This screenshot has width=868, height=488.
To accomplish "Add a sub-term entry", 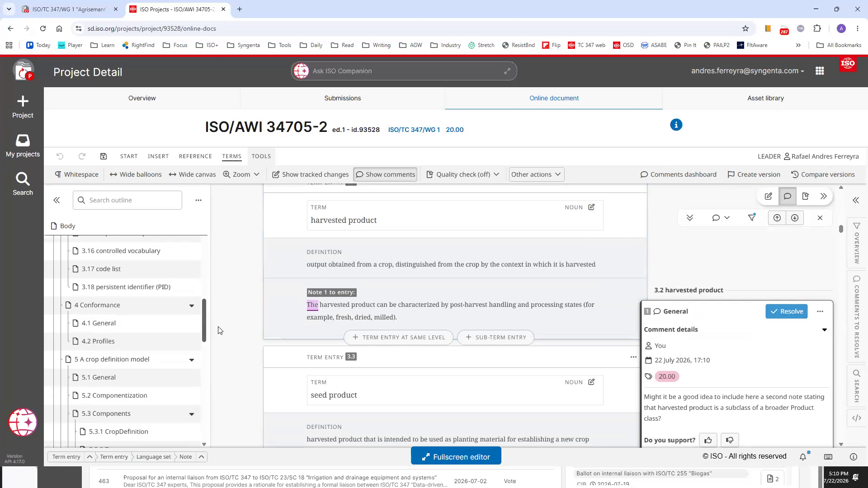I will pos(495,337).
